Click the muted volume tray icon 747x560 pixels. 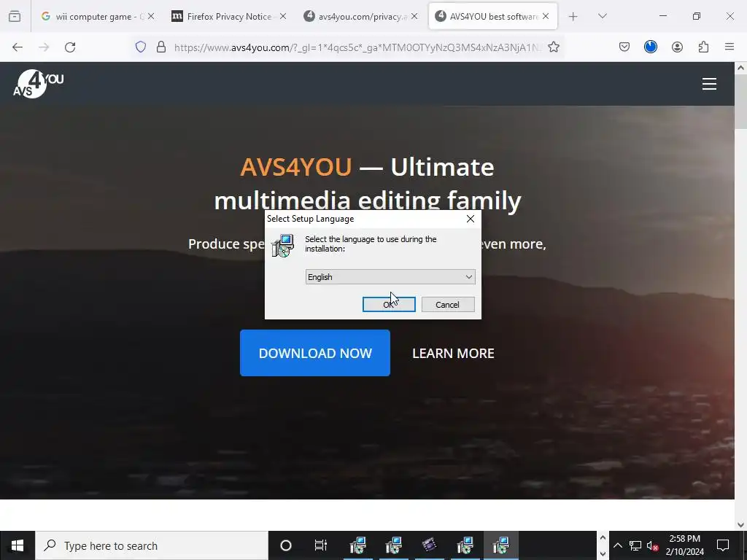(652, 545)
